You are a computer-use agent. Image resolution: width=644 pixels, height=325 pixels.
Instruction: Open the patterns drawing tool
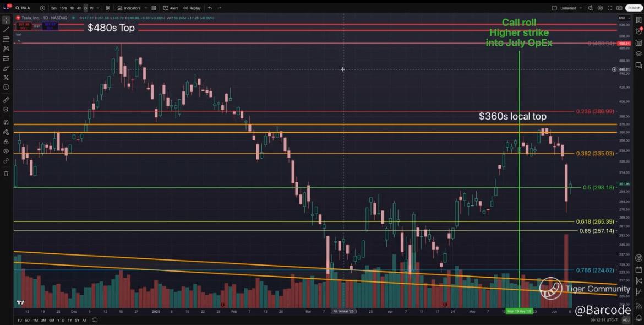[6, 48]
